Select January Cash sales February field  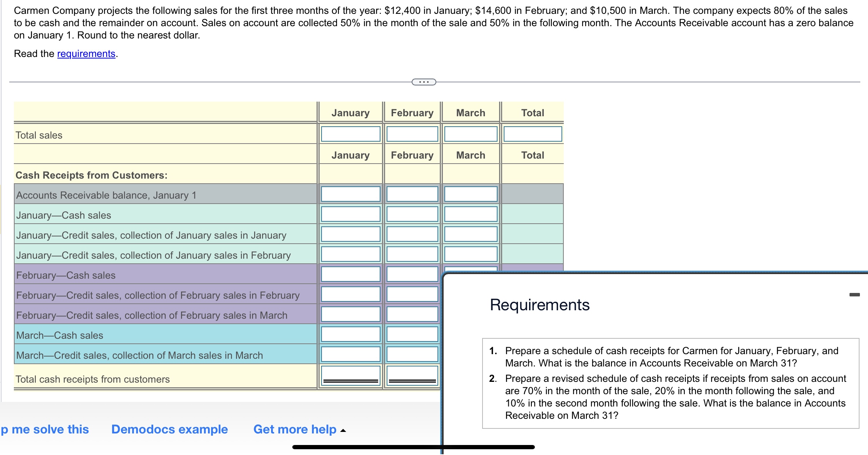click(412, 214)
